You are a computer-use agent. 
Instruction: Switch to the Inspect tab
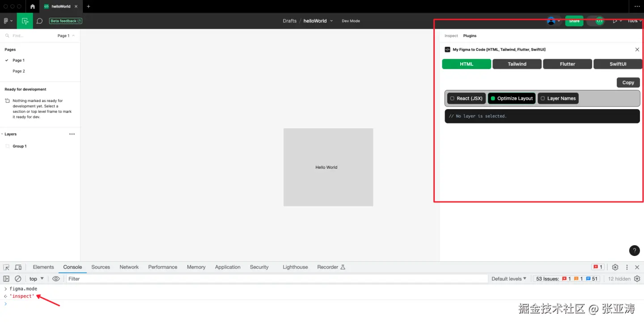coord(451,36)
